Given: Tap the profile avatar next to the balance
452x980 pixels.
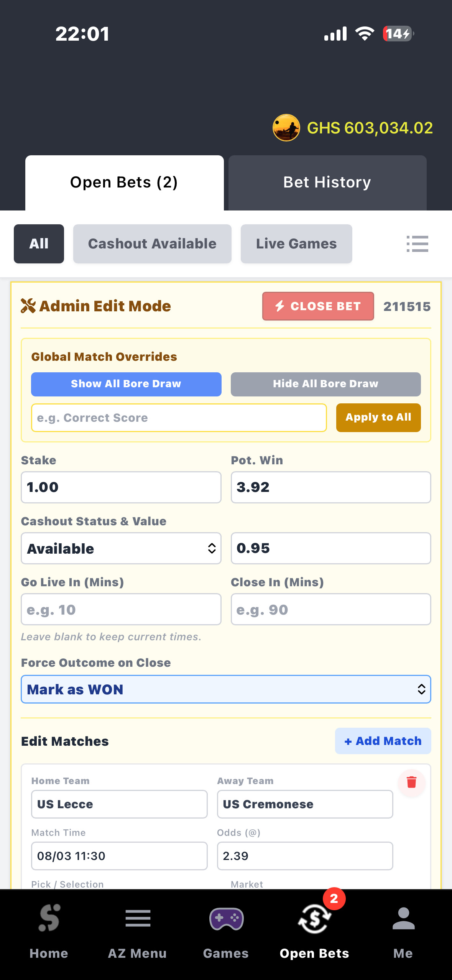Looking at the screenshot, I should [x=286, y=128].
